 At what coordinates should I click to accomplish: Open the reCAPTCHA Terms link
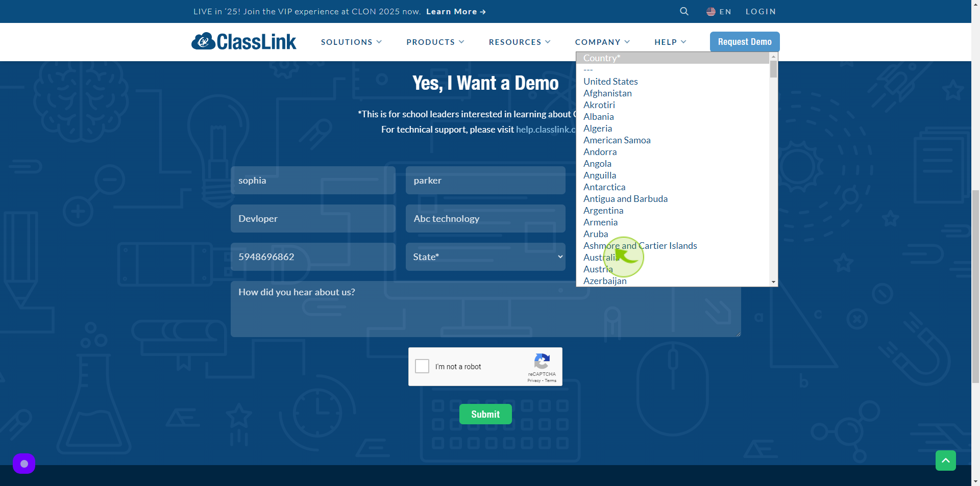(551, 380)
